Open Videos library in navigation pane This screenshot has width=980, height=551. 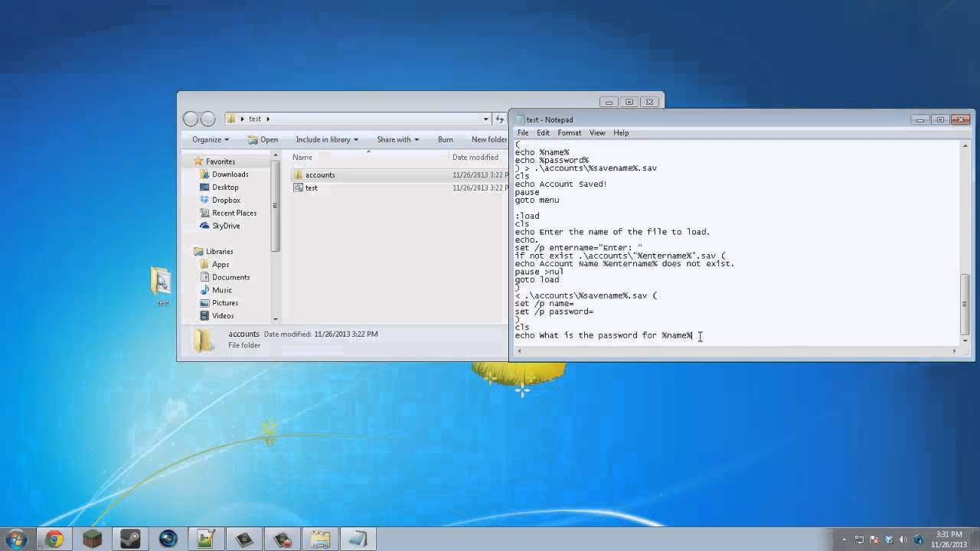[223, 315]
